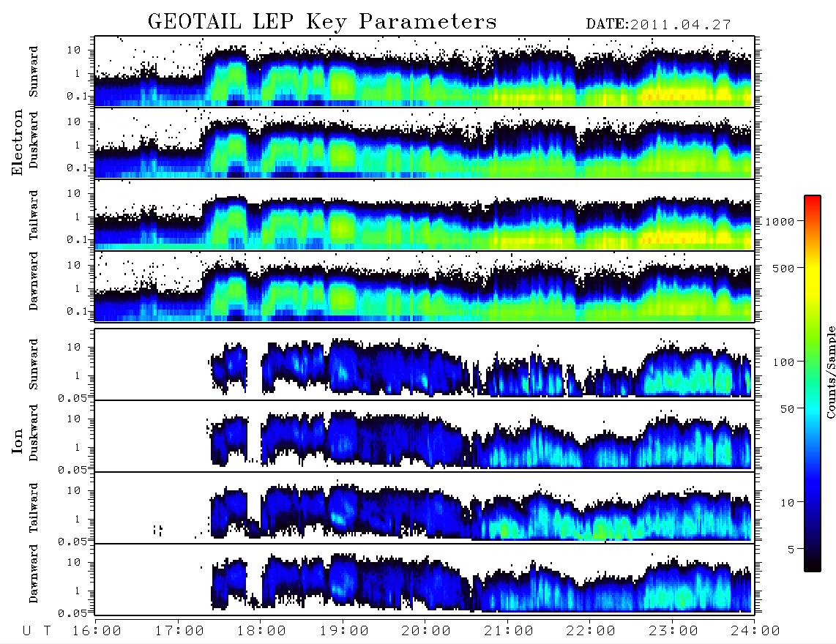Select the Ion 'Tailward' axis label
This screenshot has height=644, width=836.
[34, 508]
